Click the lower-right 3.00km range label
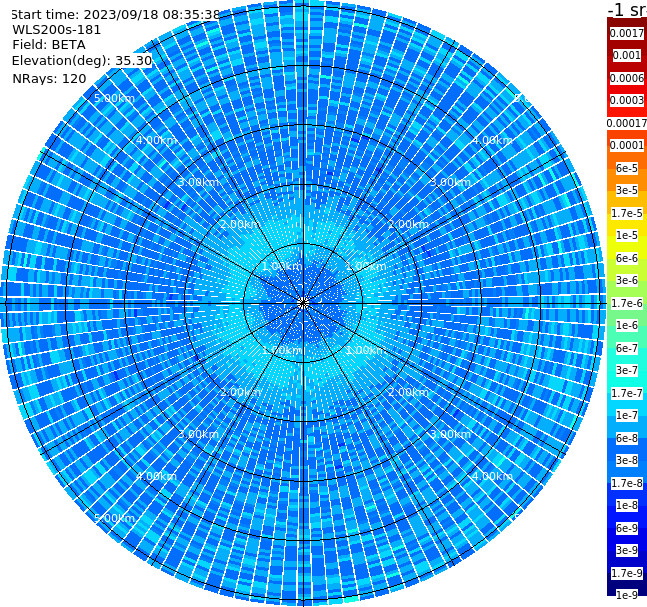This screenshot has width=647, height=607. coord(450,434)
